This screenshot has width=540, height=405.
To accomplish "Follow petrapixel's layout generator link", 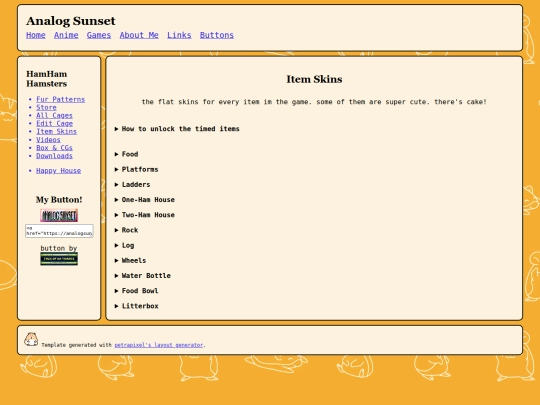I will point(159,345).
